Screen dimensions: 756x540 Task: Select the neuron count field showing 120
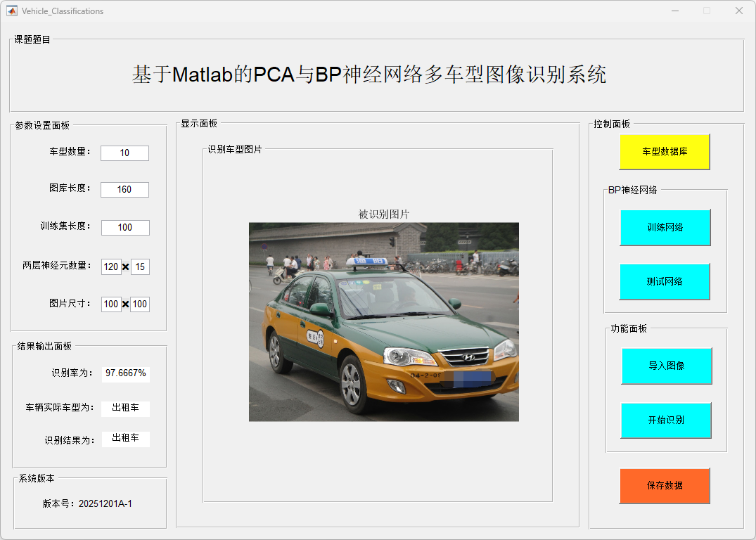pos(111,266)
